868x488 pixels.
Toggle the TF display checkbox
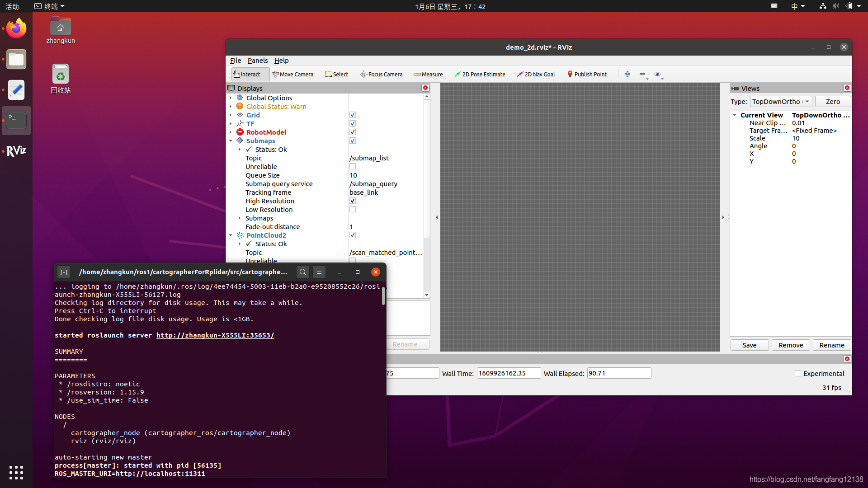tap(353, 123)
